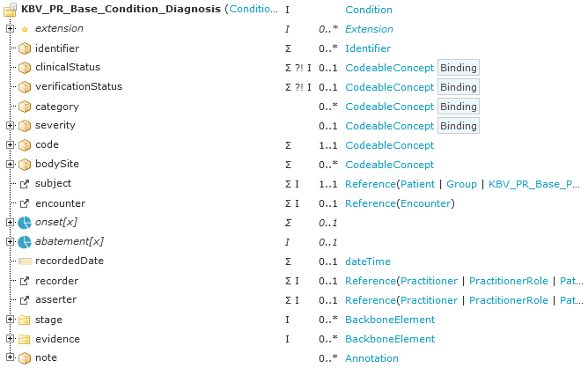This screenshot has width=588, height=368.
Task: Click the star icon beside extension
Action: [25, 29]
